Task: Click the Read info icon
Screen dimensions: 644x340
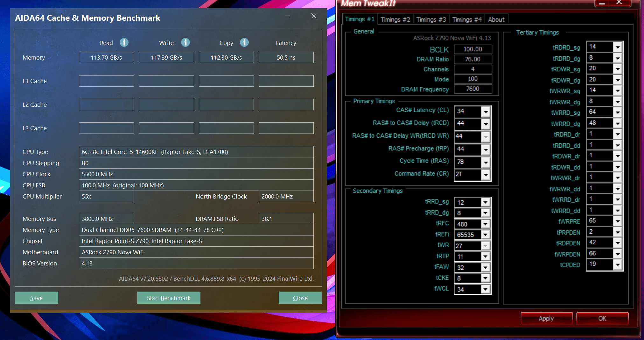Action: pos(124,42)
